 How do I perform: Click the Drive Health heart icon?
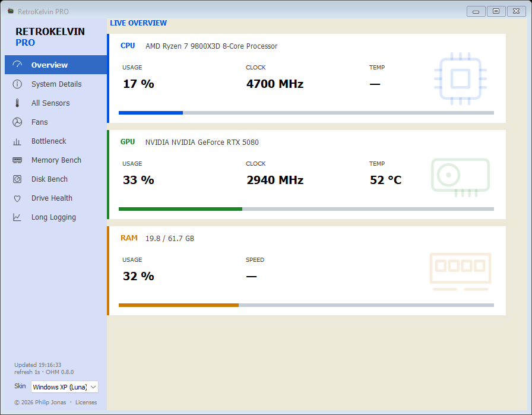click(17, 198)
